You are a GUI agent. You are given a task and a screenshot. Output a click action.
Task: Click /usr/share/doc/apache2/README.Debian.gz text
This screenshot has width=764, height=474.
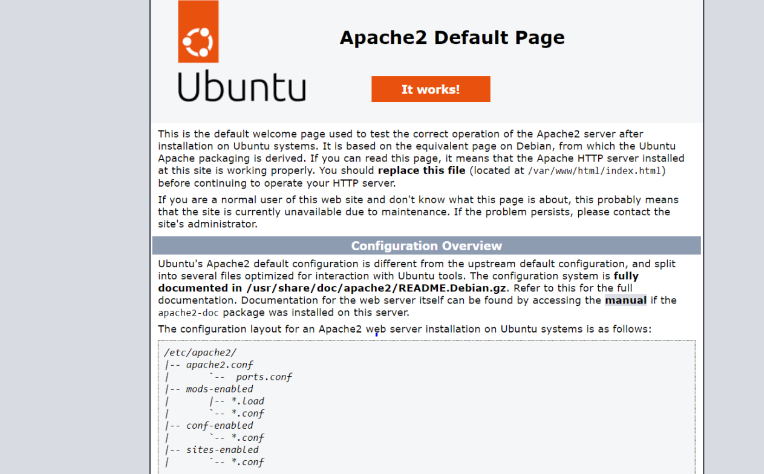(376, 288)
